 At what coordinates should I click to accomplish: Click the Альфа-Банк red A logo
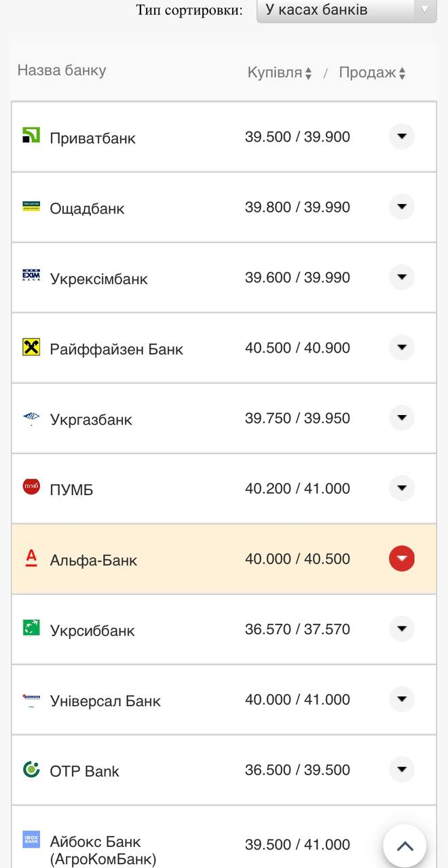click(x=31, y=558)
